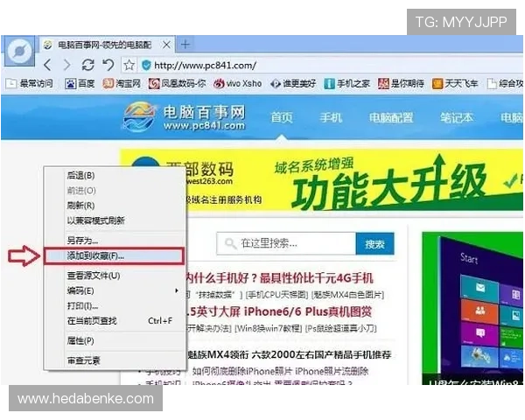Open the 凤凰数码 bookmark
Image resolution: width=525 pixels, height=420 pixels.
[x=177, y=83]
